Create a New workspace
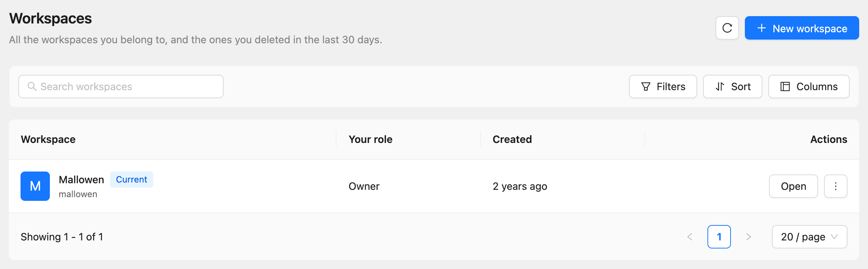Image resolution: width=868 pixels, height=269 pixels. pyautogui.click(x=802, y=28)
